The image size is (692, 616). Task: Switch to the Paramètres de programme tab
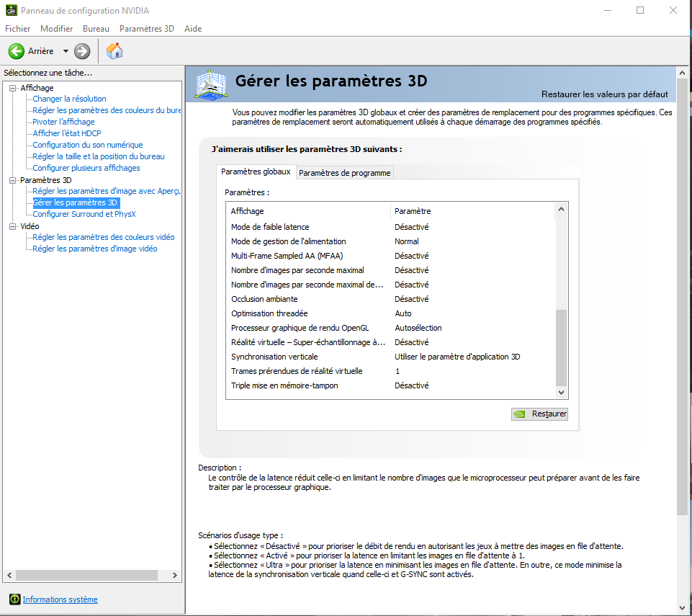344,173
